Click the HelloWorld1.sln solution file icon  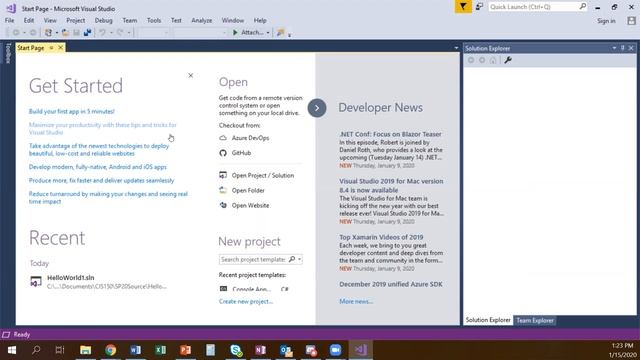pyautogui.click(x=36, y=281)
